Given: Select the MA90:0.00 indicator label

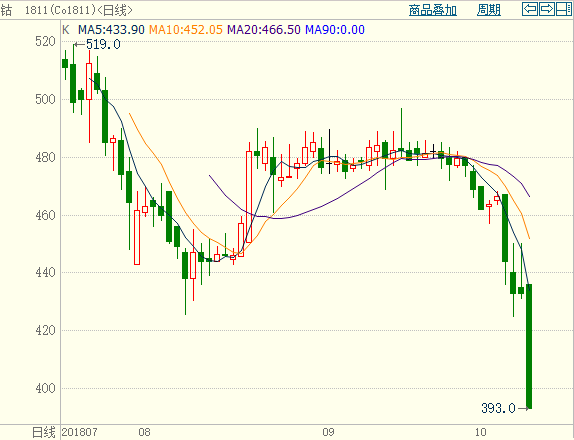Looking at the screenshot, I should (x=335, y=30).
